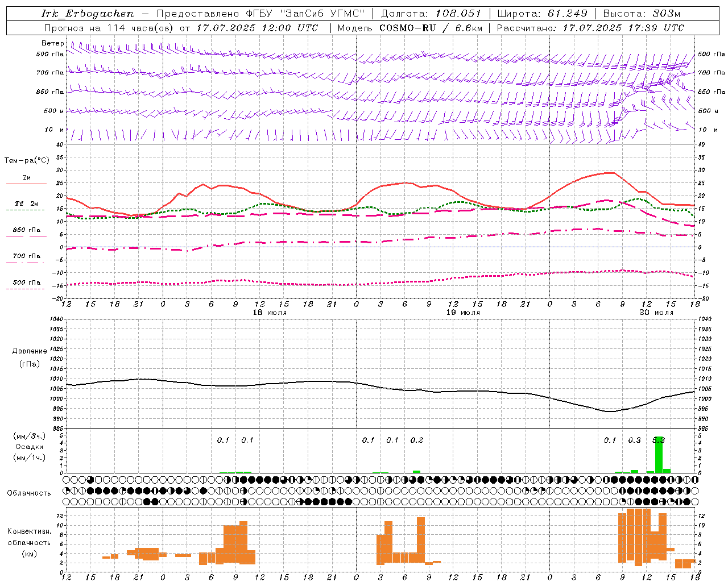The height and width of the screenshot is (582, 728).
Task: Click the Облачность cloud cover label
Action: 29,493
